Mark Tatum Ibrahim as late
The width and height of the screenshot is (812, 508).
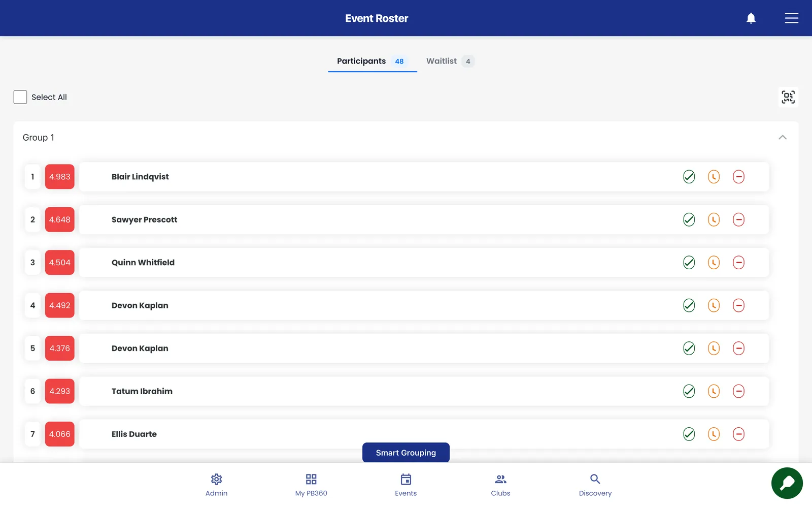(x=714, y=391)
